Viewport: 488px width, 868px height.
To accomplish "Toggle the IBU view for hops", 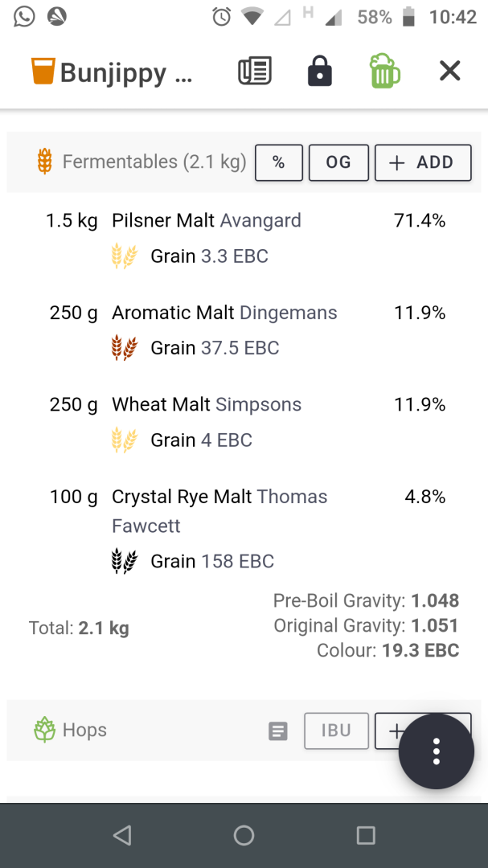I will [x=336, y=731].
